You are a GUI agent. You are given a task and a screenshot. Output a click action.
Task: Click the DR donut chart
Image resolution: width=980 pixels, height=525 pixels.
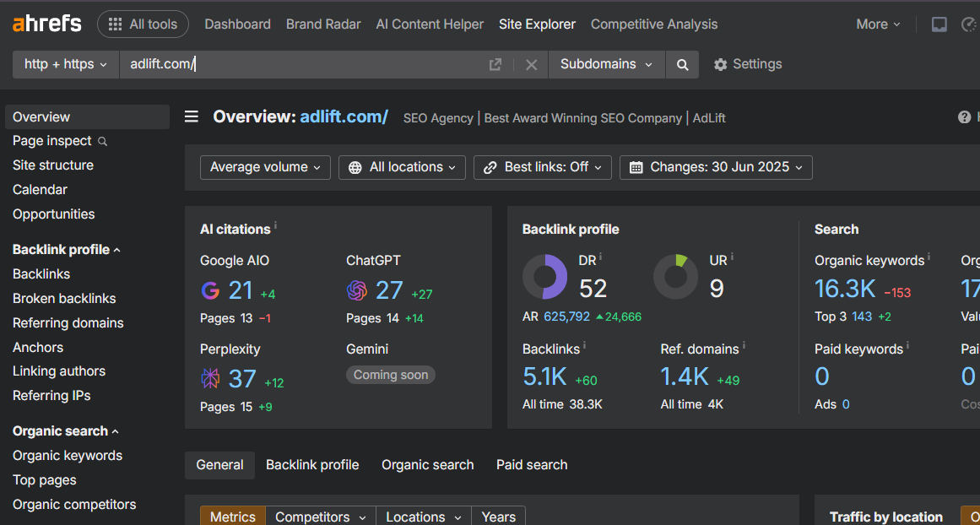click(x=545, y=277)
